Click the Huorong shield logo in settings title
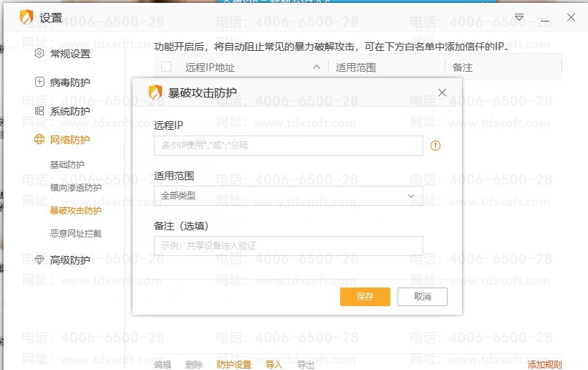588x370 pixels. tap(26, 17)
